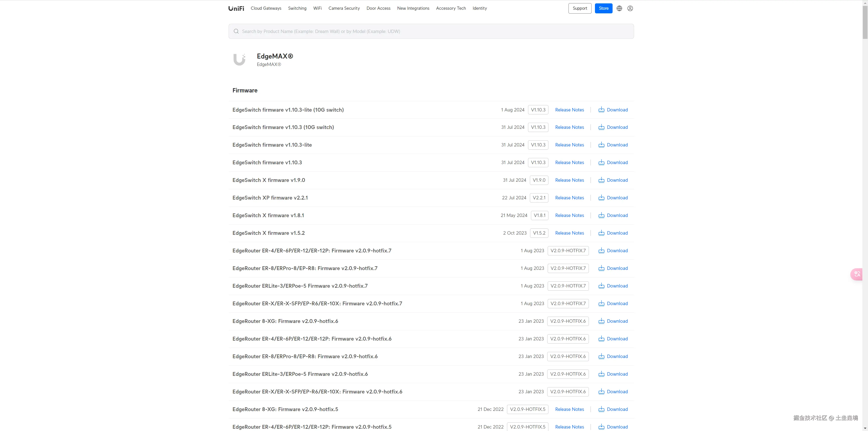The height and width of the screenshot is (431, 868).
Task: Open the Identity menu item
Action: pos(479,8)
